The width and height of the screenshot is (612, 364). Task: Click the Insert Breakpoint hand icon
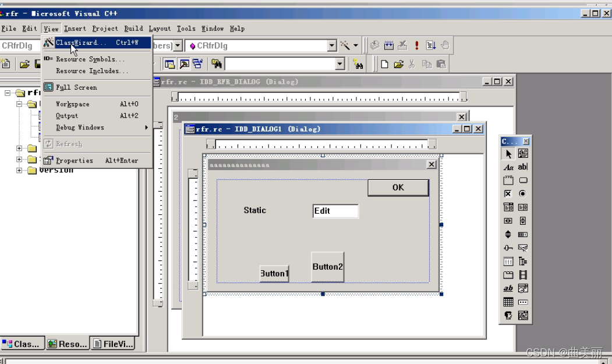point(445,45)
